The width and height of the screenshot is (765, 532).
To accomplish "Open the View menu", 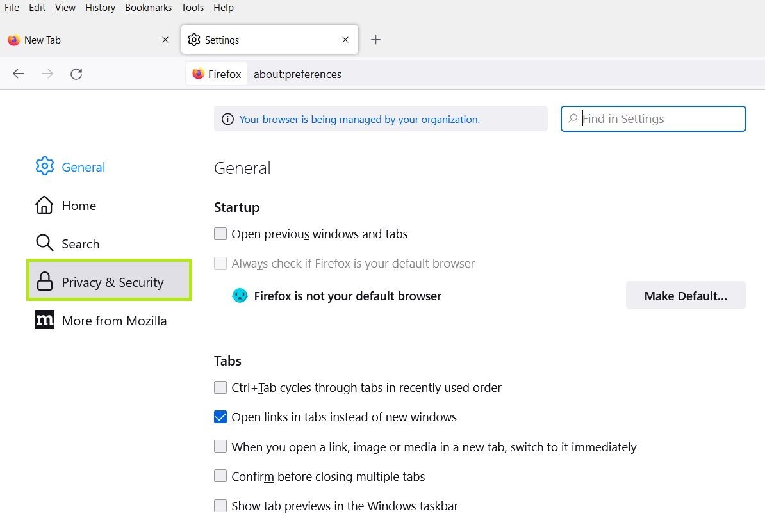I will point(65,8).
